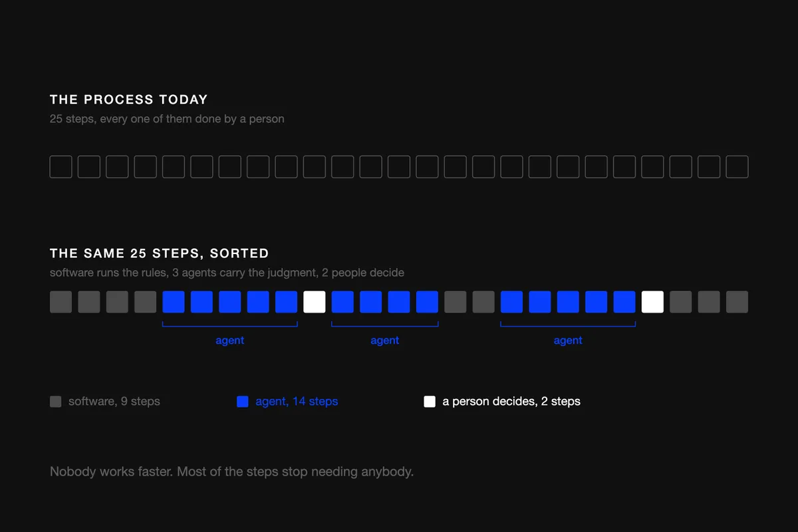Click the last empty outlined step box
798x532 pixels.
737,167
